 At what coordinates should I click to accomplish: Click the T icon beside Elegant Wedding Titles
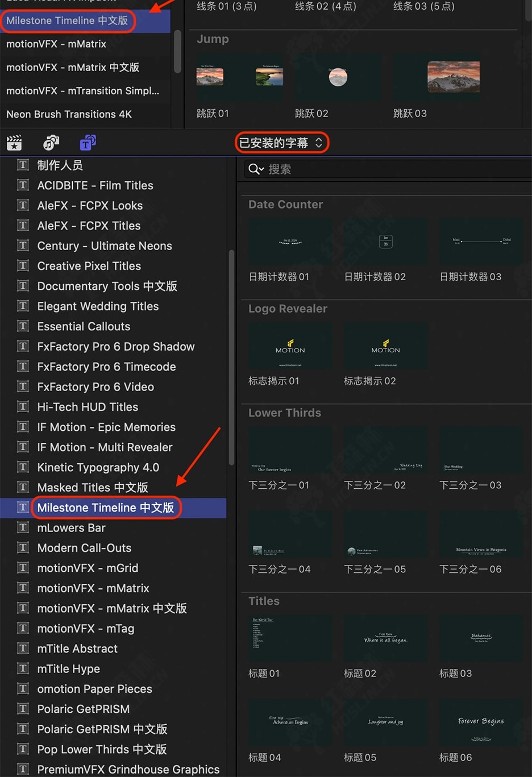click(23, 306)
